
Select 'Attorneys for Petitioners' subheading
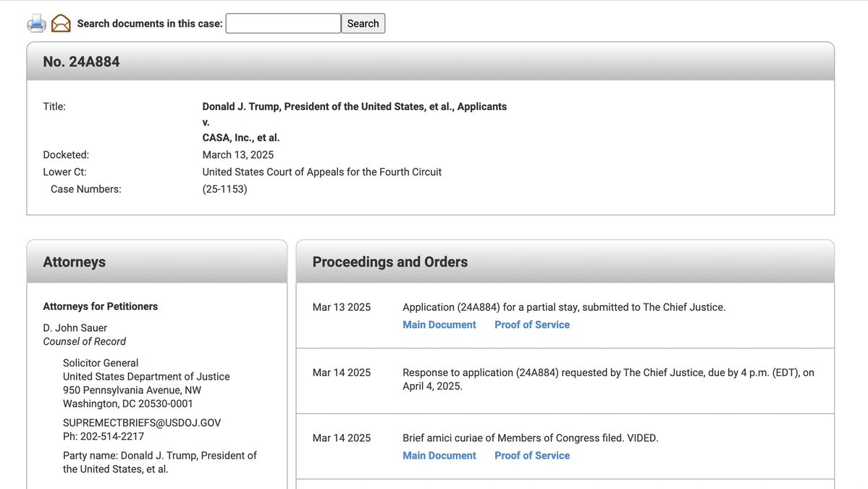pyautogui.click(x=100, y=306)
